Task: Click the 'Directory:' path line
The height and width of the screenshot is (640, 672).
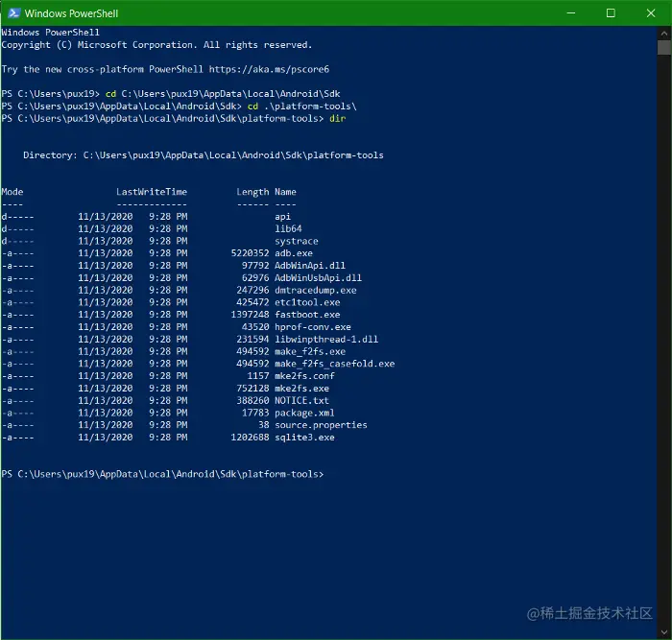Action: pos(204,155)
